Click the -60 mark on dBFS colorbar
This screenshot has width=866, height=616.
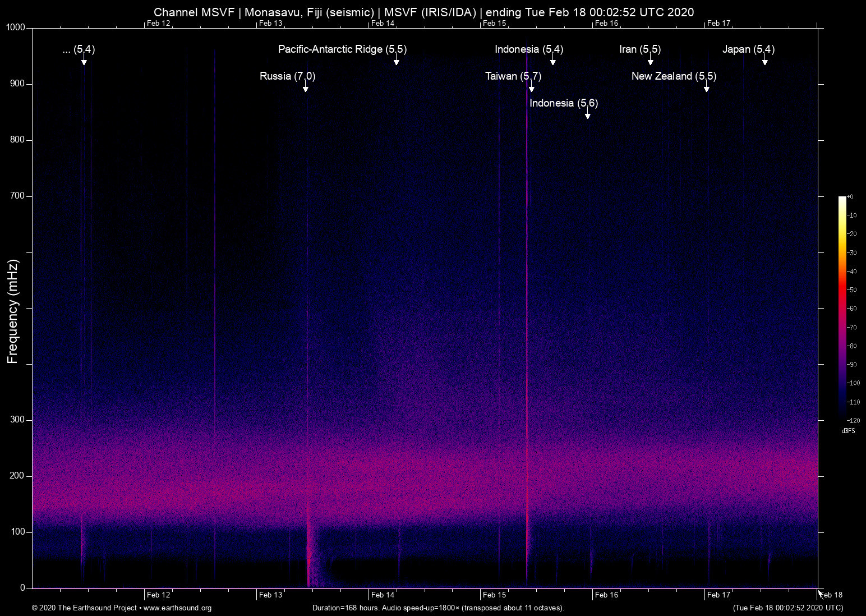(x=853, y=308)
